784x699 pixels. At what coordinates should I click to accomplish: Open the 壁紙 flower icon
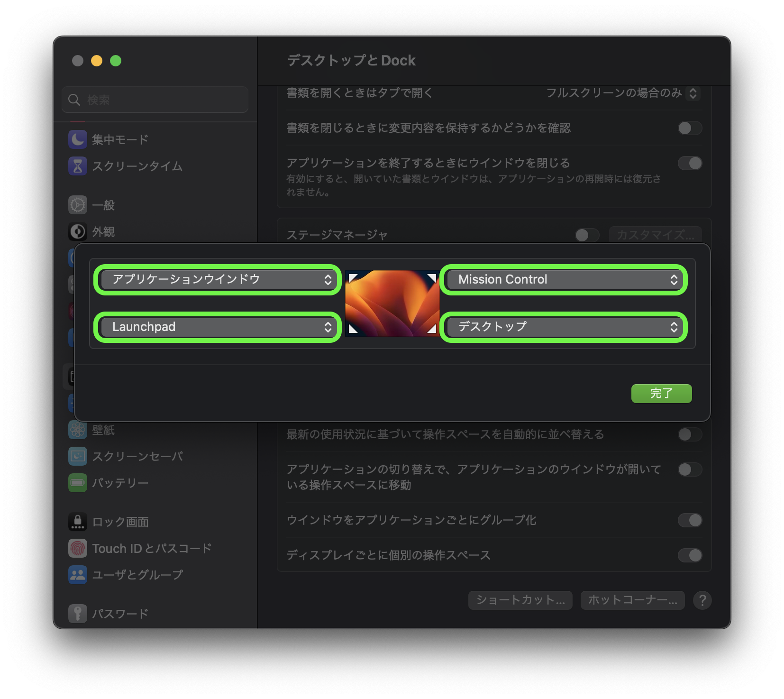tap(78, 430)
